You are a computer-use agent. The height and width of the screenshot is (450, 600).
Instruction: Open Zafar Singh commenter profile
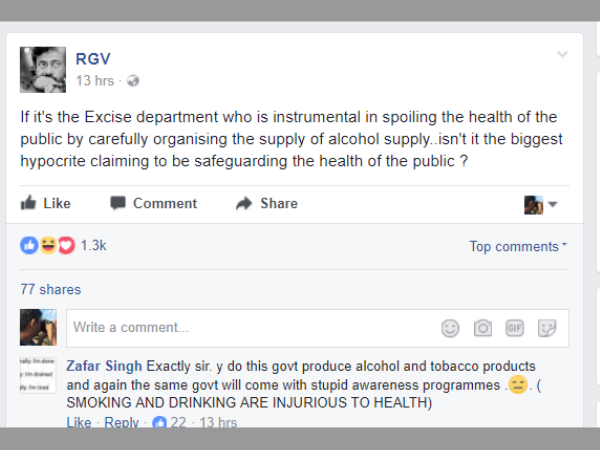click(x=104, y=366)
